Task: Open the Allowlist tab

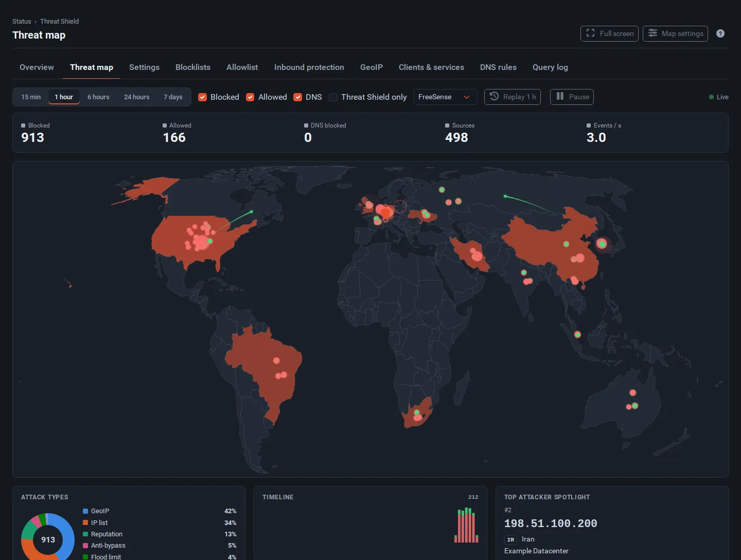Action: (x=242, y=67)
